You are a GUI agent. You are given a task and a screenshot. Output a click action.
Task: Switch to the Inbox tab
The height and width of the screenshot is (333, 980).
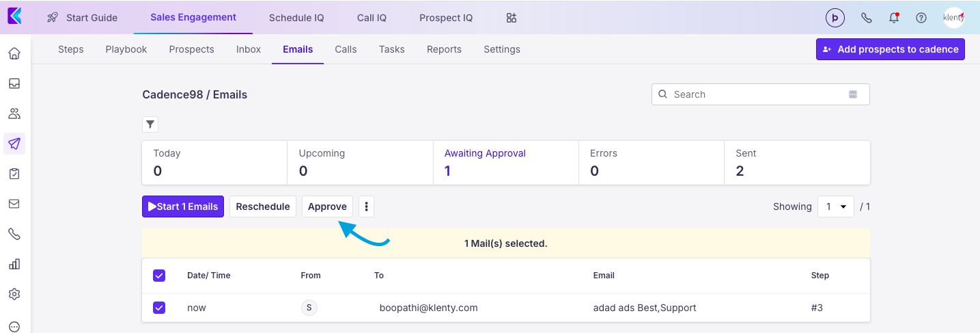pyautogui.click(x=249, y=49)
